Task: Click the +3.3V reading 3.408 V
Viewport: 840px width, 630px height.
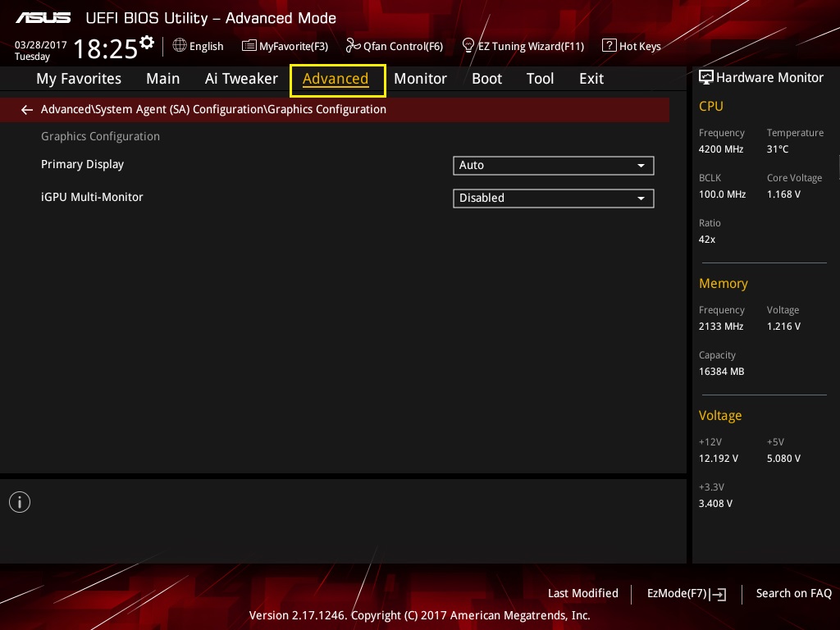Action: coord(715,504)
